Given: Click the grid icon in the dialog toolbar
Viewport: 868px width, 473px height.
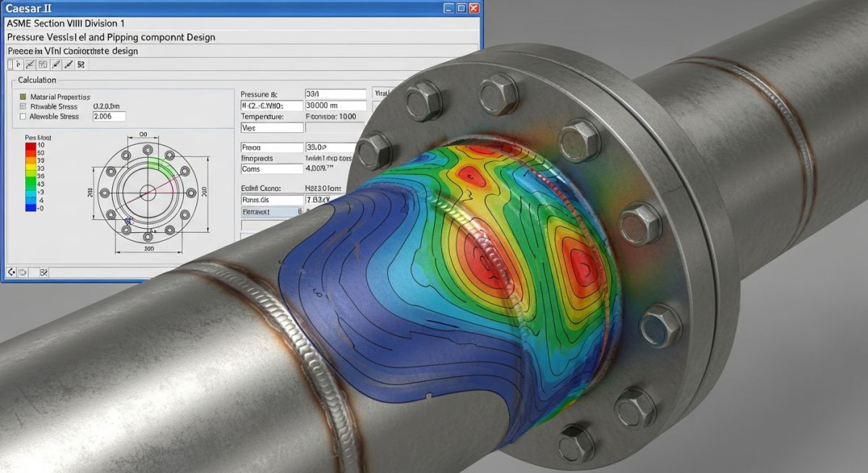Looking at the screenshot, I should (x=43, y=64).
